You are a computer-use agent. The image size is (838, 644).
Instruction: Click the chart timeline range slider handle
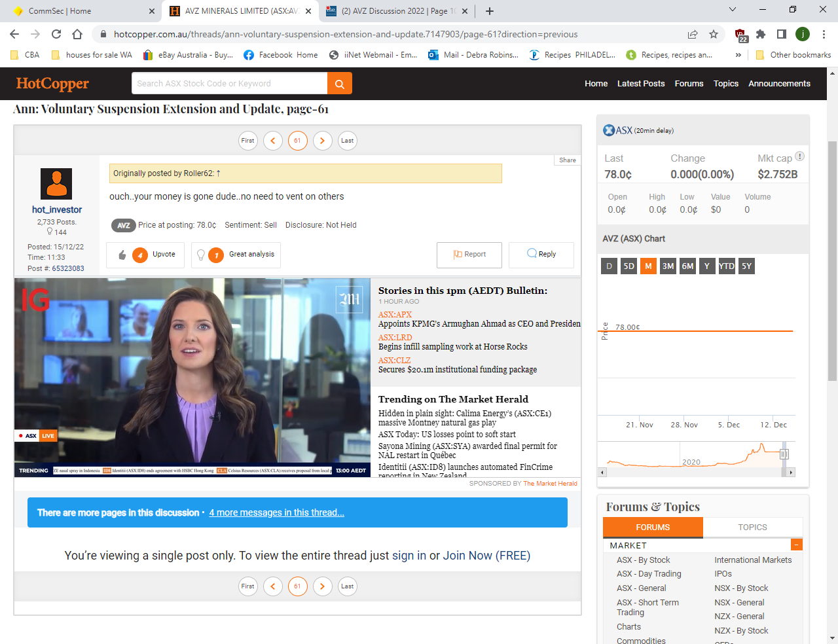(x=784, y=454)
